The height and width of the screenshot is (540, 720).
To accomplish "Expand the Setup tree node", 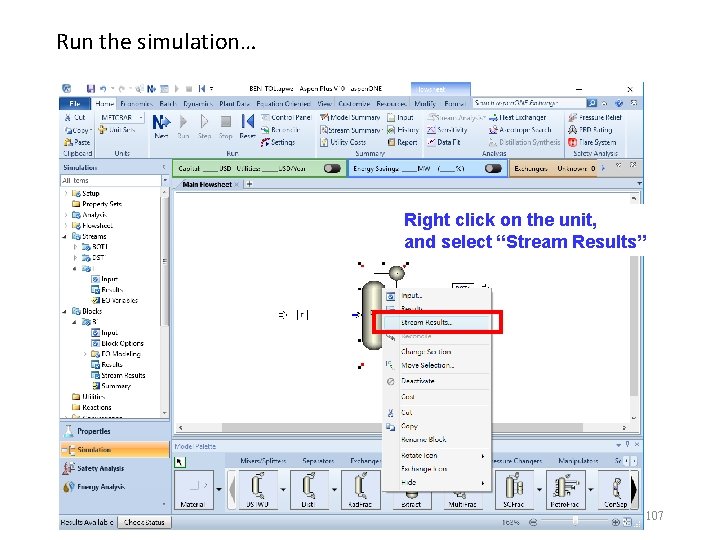I will click(x=66, y=193).
